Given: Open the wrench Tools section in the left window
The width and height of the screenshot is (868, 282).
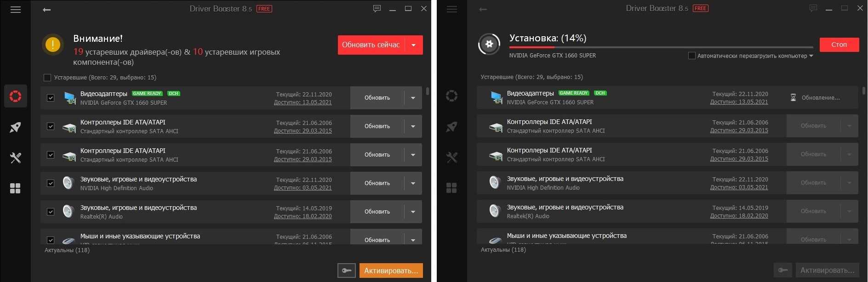Looking at the screenshot, I should click(x=16, y=158).
